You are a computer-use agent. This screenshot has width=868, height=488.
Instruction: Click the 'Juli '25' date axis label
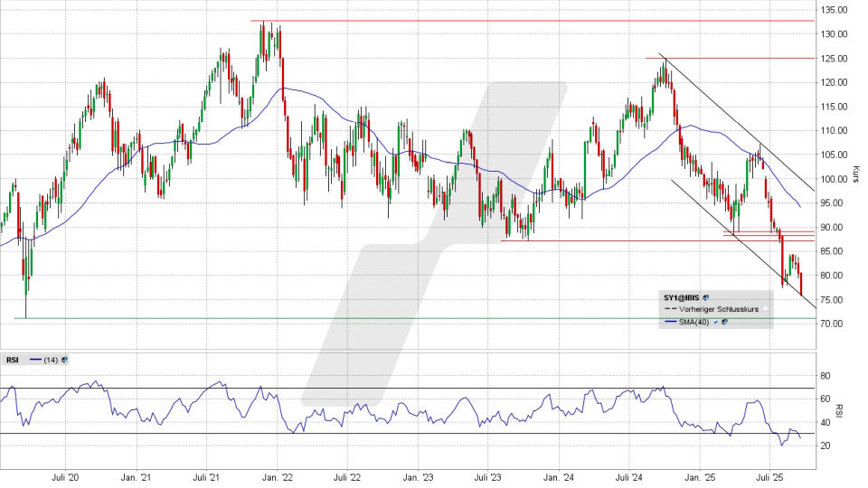769,475
